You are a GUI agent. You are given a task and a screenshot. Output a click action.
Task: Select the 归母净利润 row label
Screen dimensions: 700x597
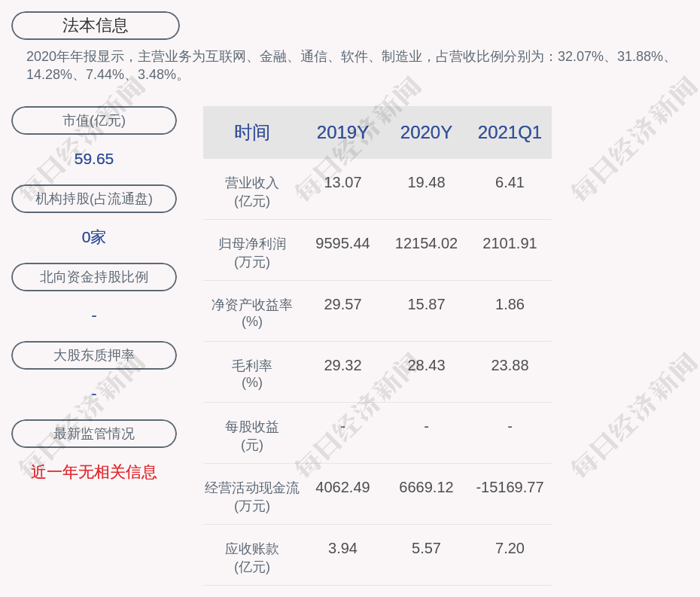click(x=251, y=252)
